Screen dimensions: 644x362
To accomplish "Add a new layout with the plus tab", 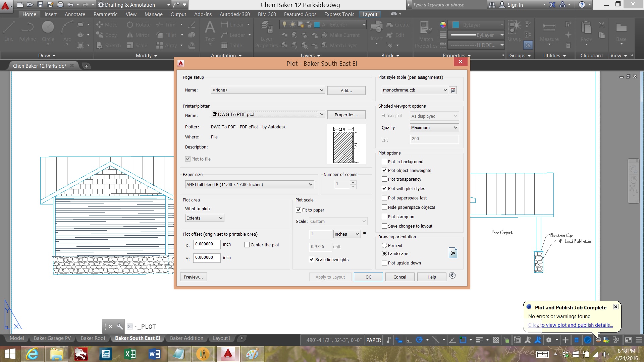I will pyautogui.click(x=241, y=338).
